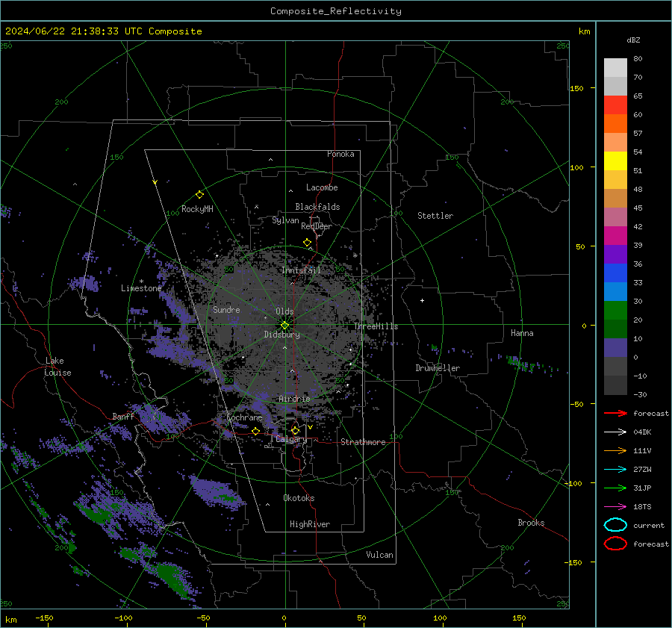Click the white plus marker west of Hanna
Viewport: 672px width, 628px height.
(422, 300)
